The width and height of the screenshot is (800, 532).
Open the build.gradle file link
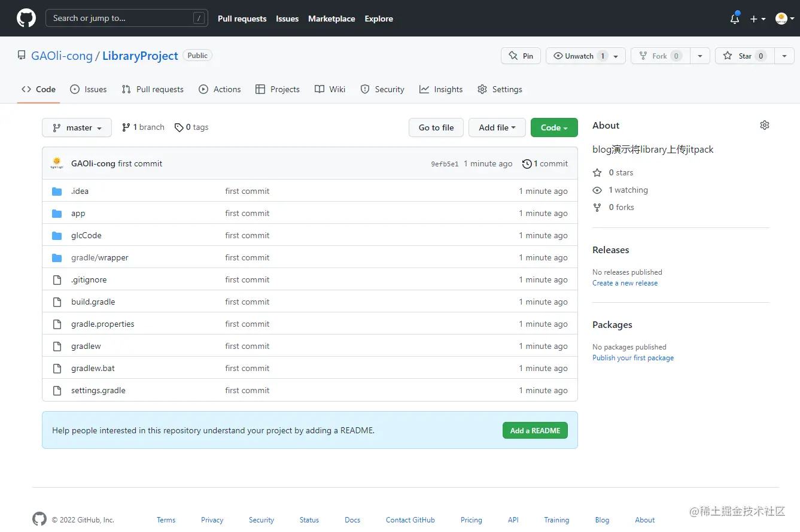point(93,302)
